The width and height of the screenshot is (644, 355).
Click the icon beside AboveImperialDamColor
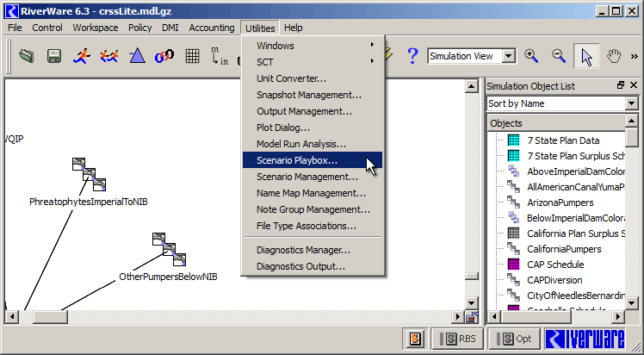coord(514,171)
